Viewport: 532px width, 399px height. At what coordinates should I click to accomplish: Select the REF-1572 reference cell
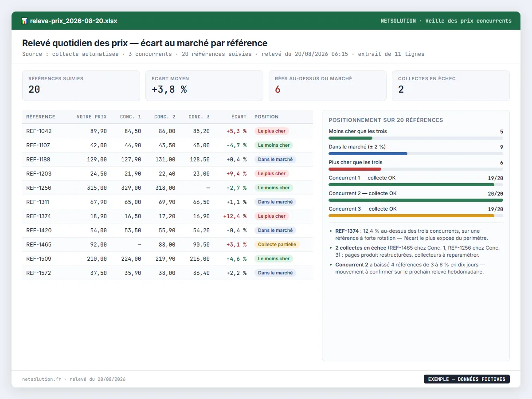point(39,273)
